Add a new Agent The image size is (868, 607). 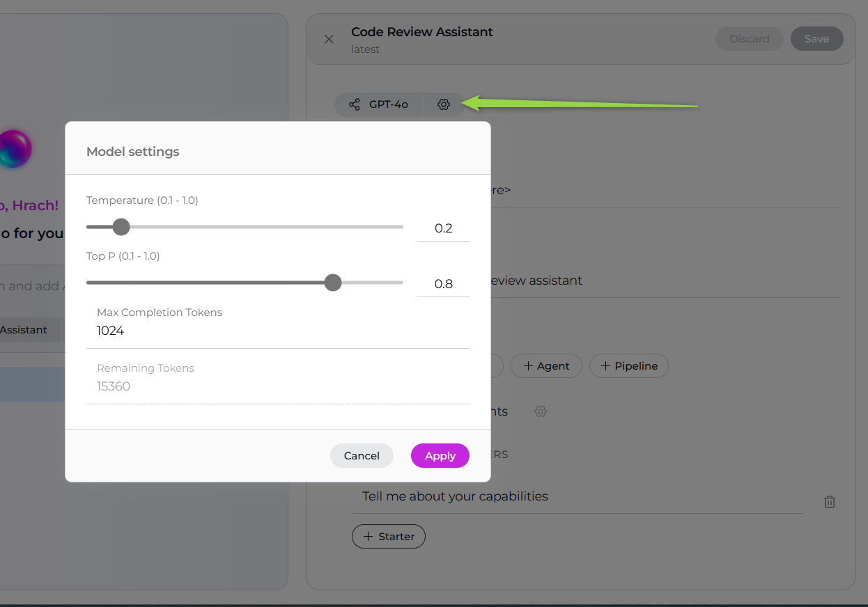pyautogui.click(x=546, y=366)
